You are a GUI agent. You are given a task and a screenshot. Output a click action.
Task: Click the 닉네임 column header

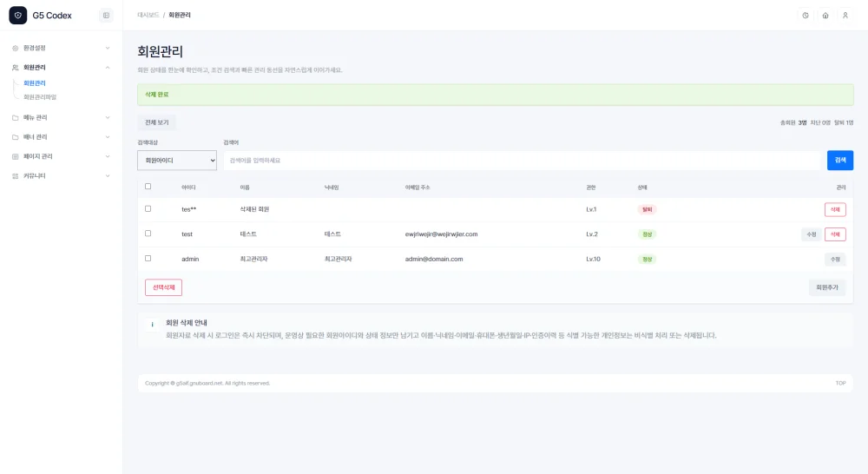tap(331, 188)
